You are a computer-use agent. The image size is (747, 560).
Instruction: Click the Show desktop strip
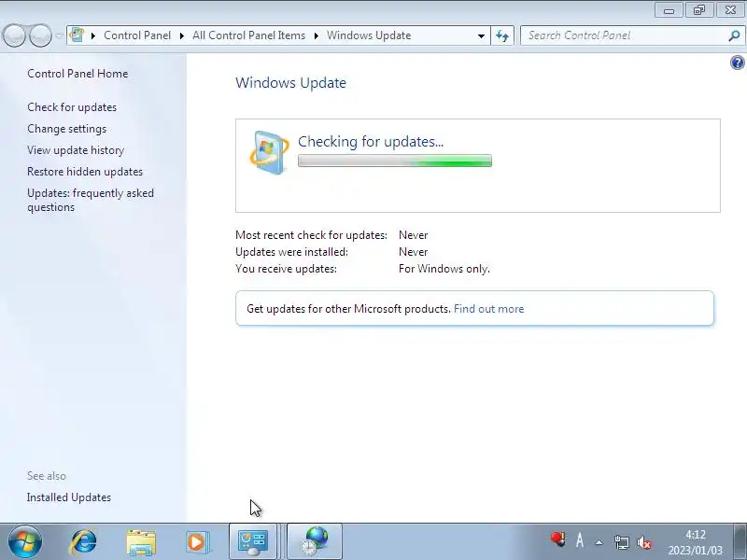740,542
